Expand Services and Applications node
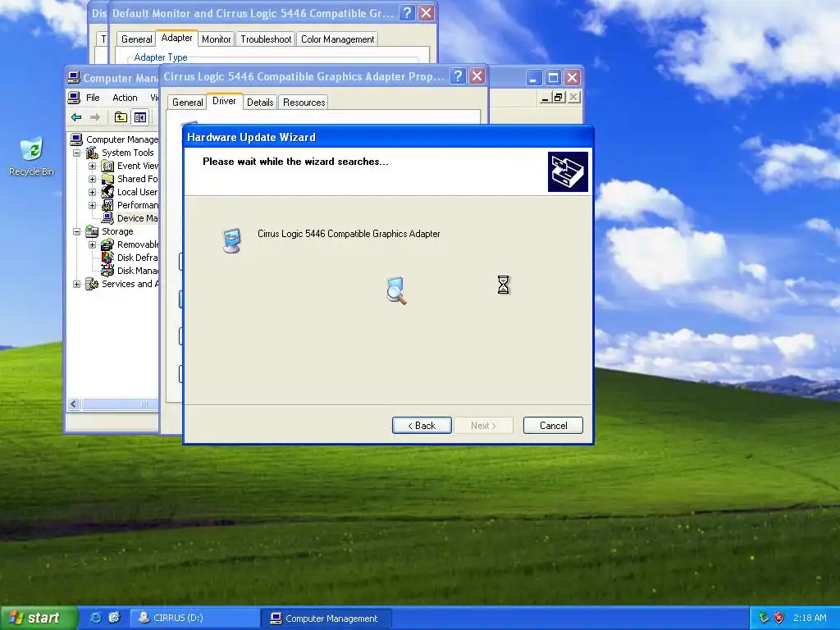 pos(76,284)
